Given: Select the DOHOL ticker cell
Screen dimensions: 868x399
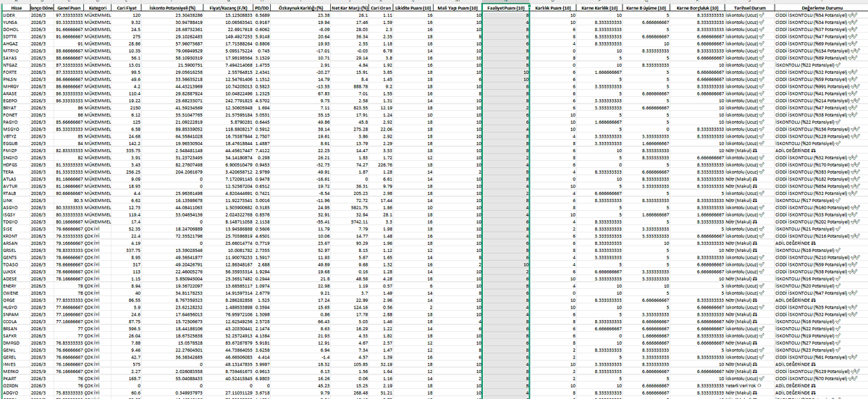Looking at the screenshot, I should click(x=15, y=28).
